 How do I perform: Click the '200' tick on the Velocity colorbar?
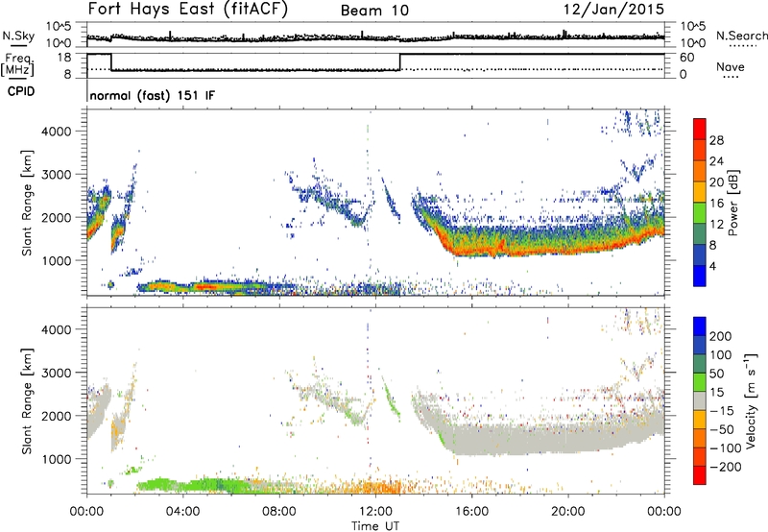pyautogui.click(x=721, y=336)
